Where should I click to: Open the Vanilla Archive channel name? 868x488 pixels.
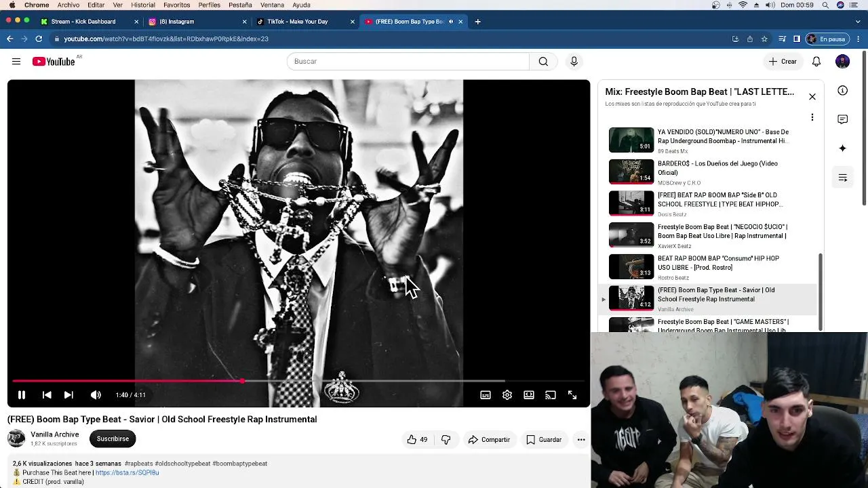pos(55,434)
